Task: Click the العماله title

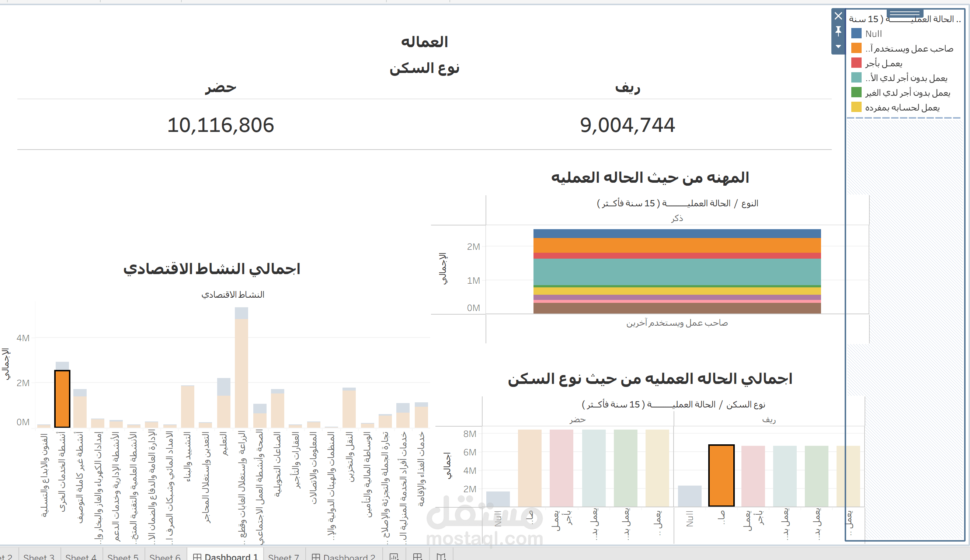Action: tap(424, 42)
